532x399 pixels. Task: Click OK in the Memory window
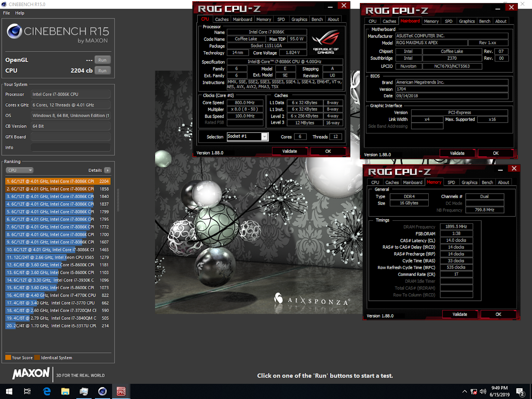point(498,314)
